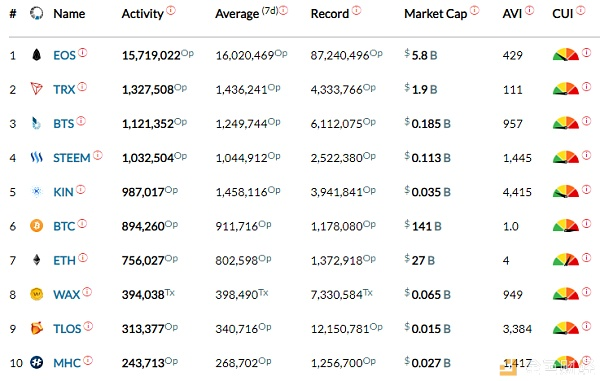Click the Ethereum diamond logo icon
This screenshot has height=381, width=600.
pyautogui.click(x=36, y=260)
